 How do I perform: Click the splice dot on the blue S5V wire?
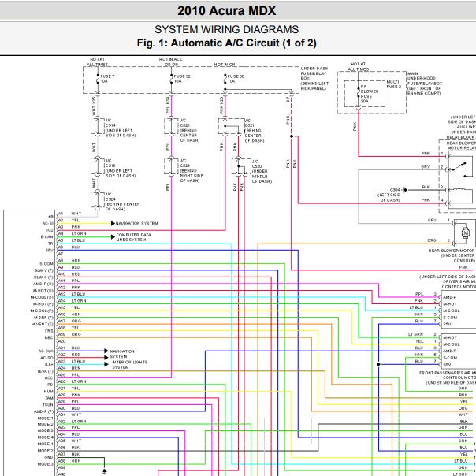(x=378, y=364)
